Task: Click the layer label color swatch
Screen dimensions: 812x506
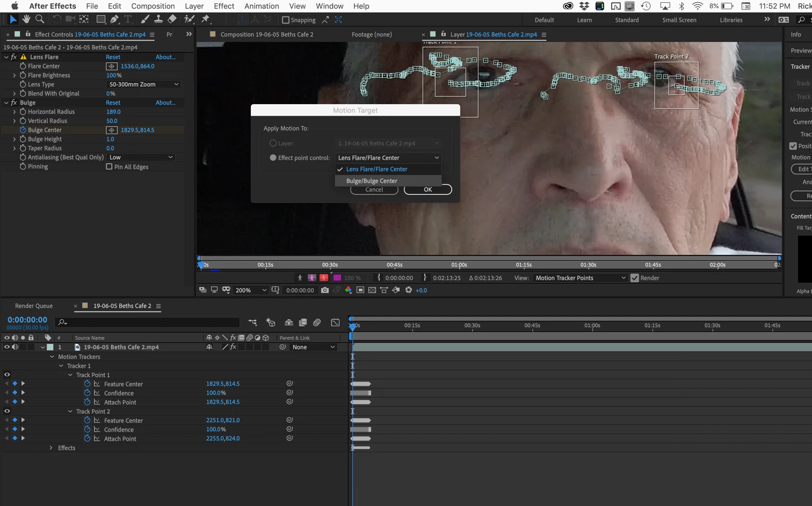Action: tap(50, 347)
